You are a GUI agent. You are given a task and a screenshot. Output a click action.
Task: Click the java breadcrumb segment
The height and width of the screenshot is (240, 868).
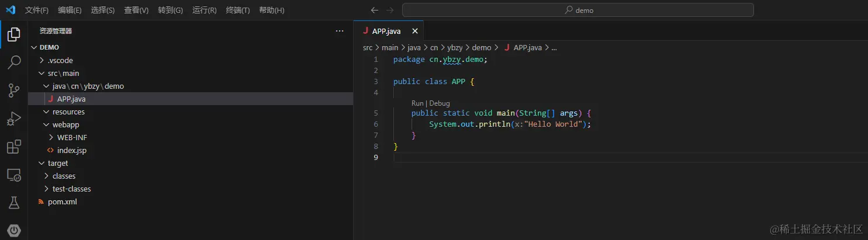point(414,48)
